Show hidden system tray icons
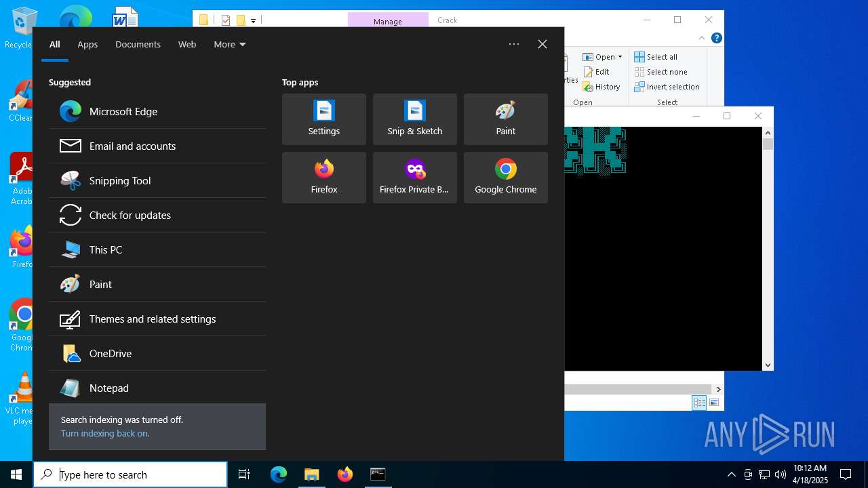This screenshot has height=488, width=868. click(x=731, y=474)
